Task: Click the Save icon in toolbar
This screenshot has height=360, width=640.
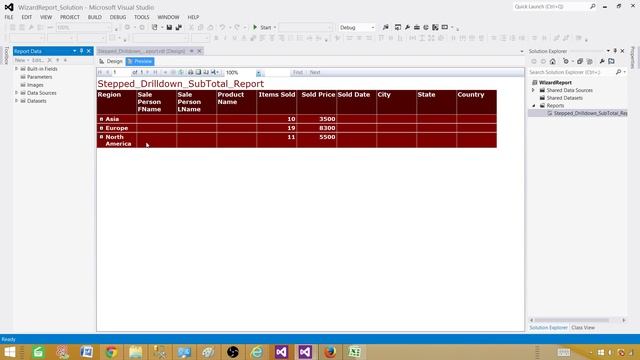Action: pyautogui.click(x=169, y=27)
